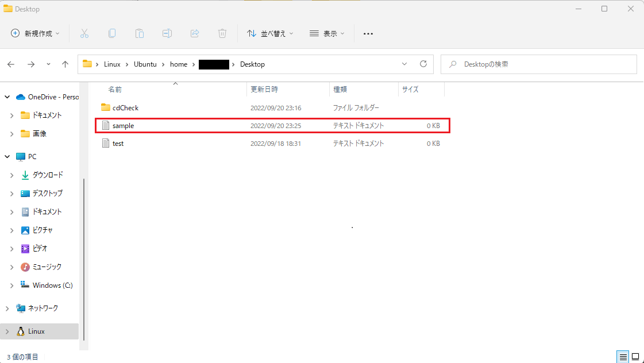Click the Rename icon in toolbar
Image resolution: width=644 pixels, height=363 pixels.
click(167, 33)
